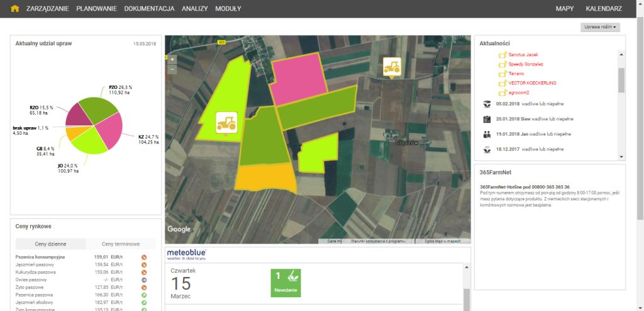Select tractor marker near the road
The image size is (644, 311).
[x=392, y=68]
